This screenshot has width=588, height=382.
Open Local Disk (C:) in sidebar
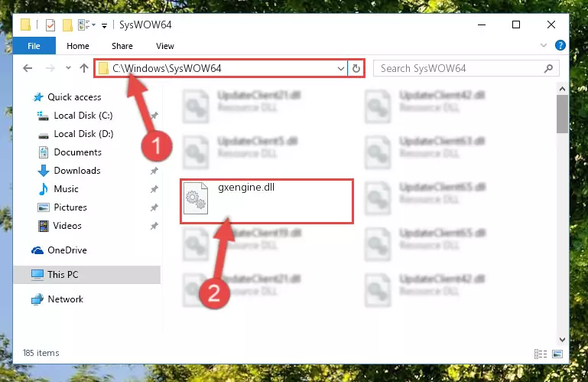coord(83,116)
